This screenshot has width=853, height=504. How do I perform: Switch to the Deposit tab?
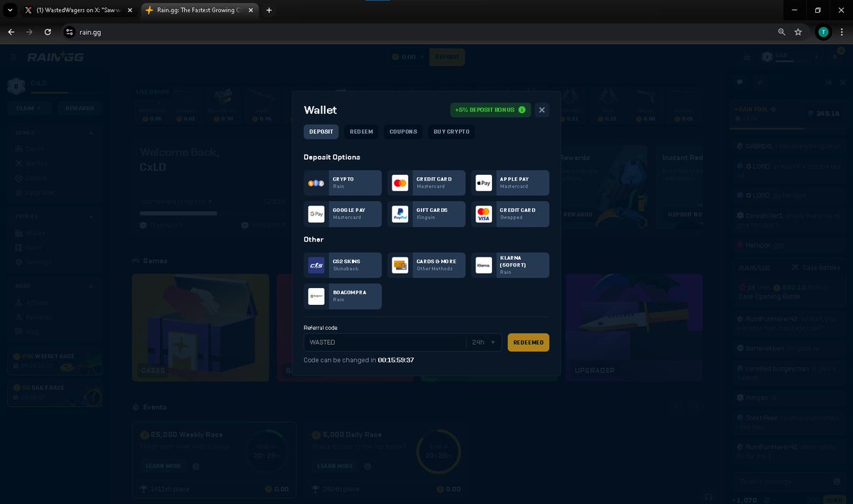tap(321, 132)
